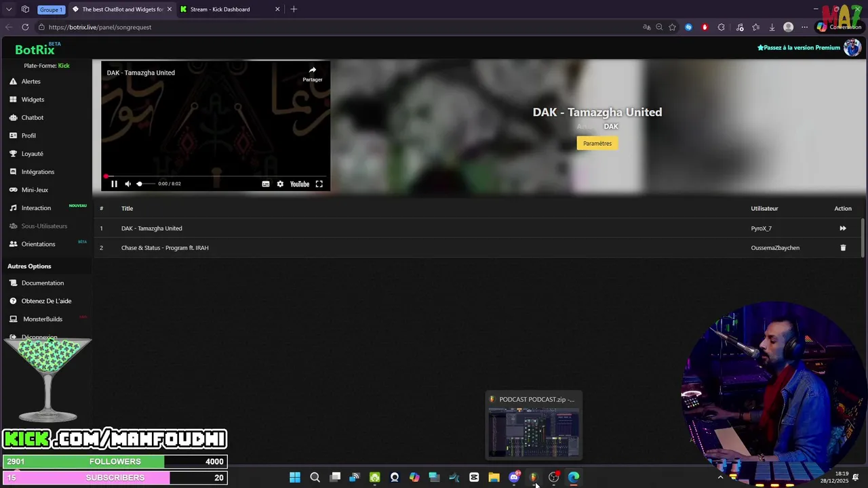Mute the YouTube player volume

pos(127,184)
